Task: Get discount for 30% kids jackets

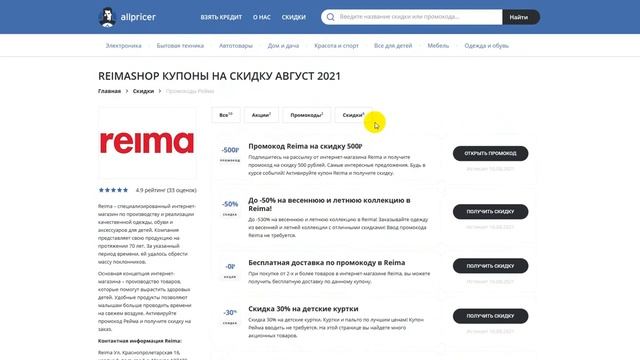Action: click(x=490, y=316)
